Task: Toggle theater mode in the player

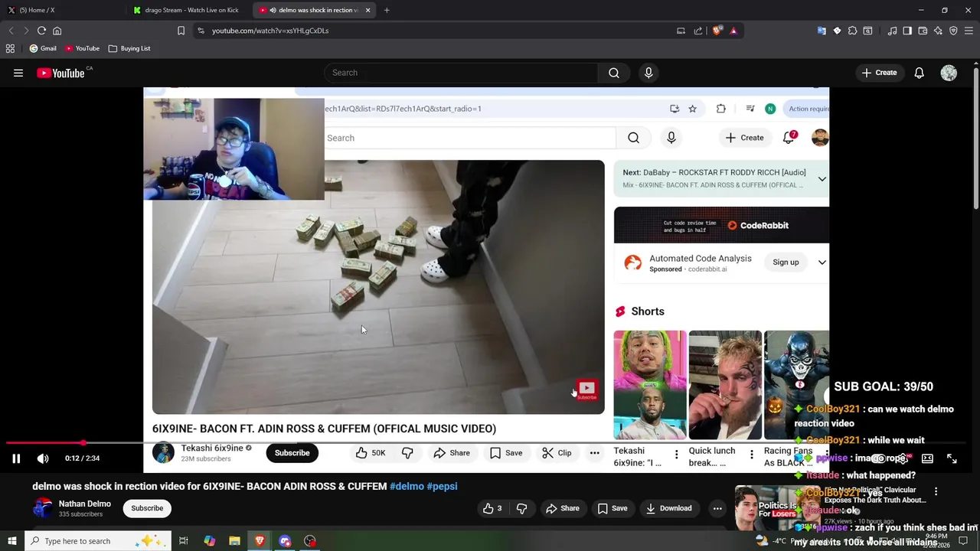Action: tap(927, 458)
